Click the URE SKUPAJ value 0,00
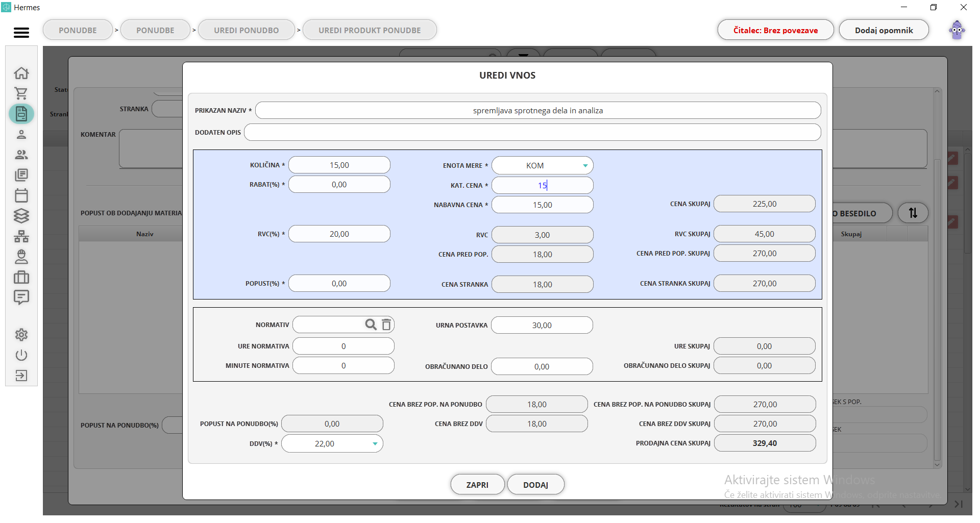980x523 pixels. click(765, 346)
